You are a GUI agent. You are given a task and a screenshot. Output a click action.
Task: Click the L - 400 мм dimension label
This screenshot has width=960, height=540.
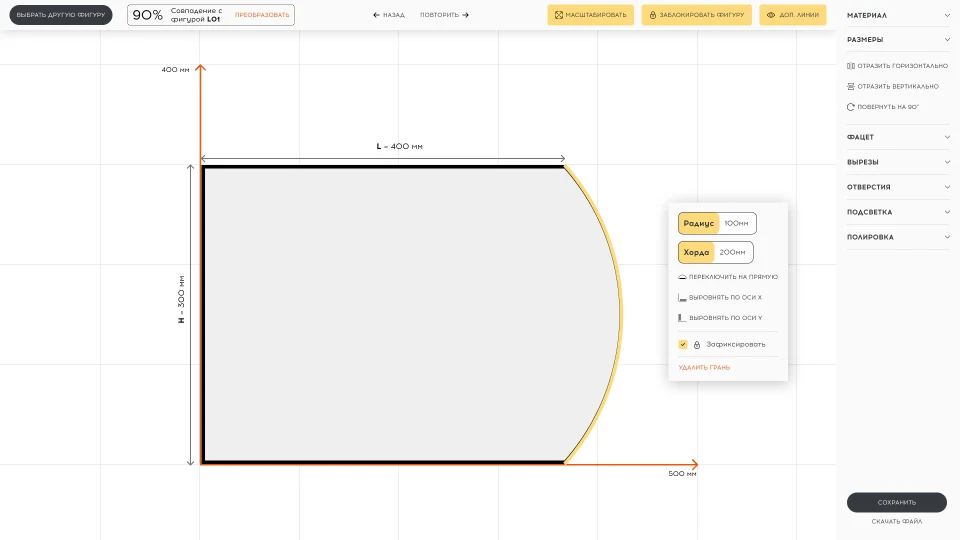[x=399, y=146]
